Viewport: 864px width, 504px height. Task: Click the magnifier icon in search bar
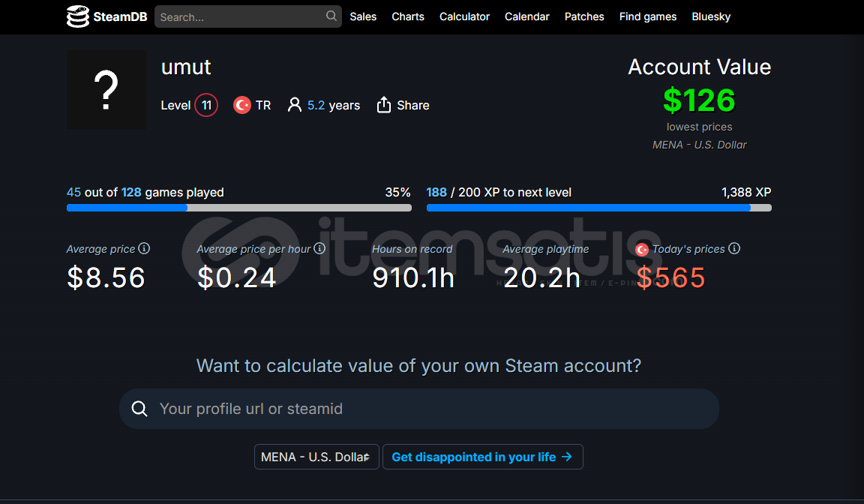331,16
